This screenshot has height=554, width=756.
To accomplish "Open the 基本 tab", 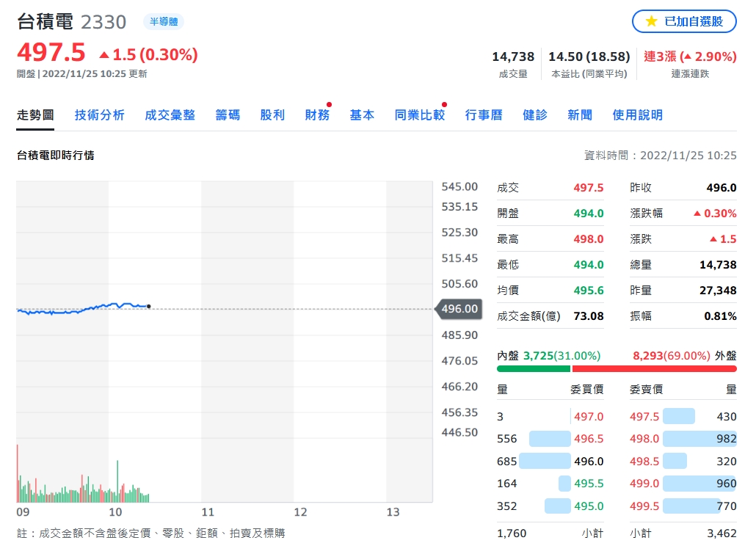I will point(362,114).
